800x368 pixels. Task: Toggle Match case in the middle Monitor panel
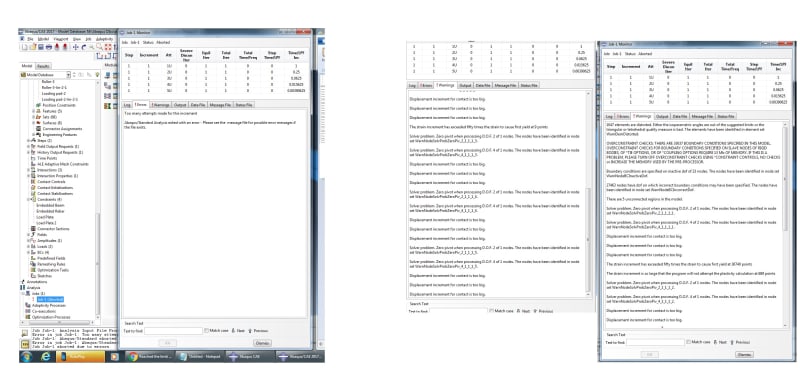click(491, 311)
